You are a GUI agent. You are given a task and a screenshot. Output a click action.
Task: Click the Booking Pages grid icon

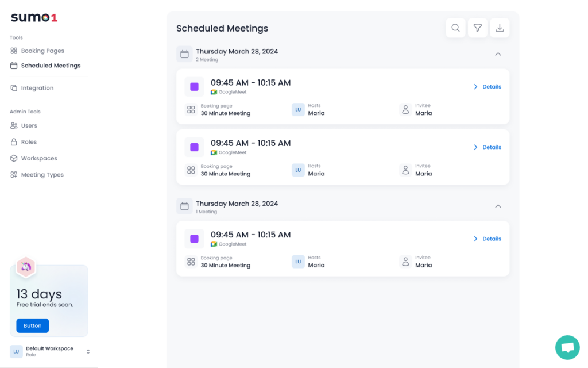tap(14, 51)
